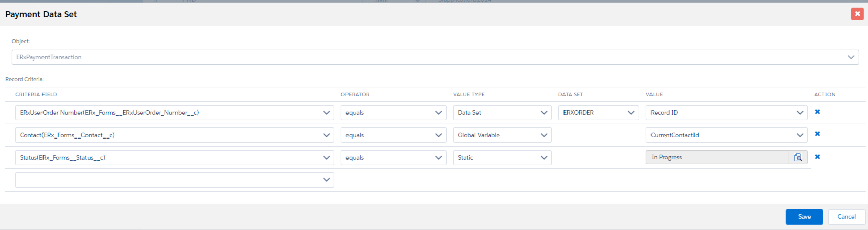Open the ERxUserOrder Number criteria field dropdown
This screenshot has height=230, width=868.
pos(175,113)
